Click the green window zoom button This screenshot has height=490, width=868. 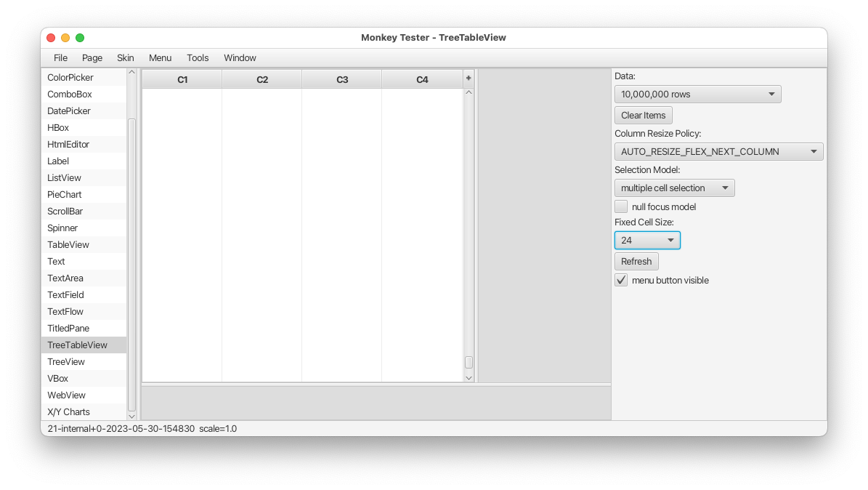point(80,38)
